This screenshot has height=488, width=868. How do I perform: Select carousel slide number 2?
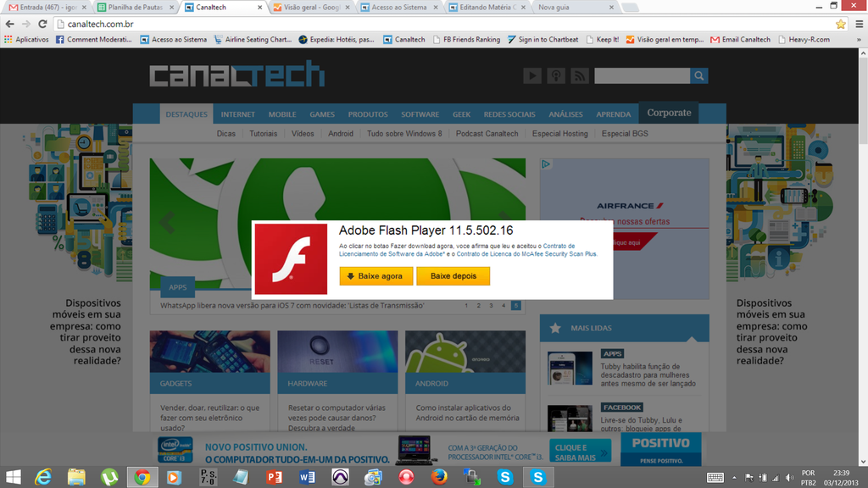pos(478,305)
